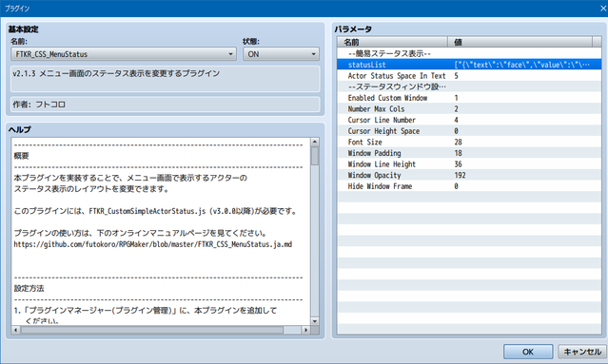This screenshot has height=364, width=608.
Task: Click the help horizontal scrollbar right arrow
Action: pos(305,330)
